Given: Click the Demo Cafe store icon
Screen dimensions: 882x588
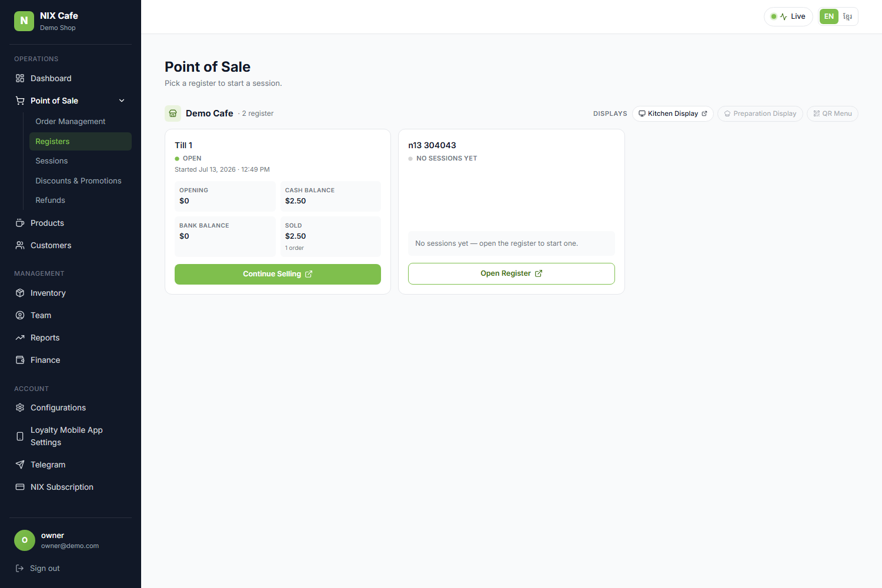Looking at the screenshot, I should point(173,113).
